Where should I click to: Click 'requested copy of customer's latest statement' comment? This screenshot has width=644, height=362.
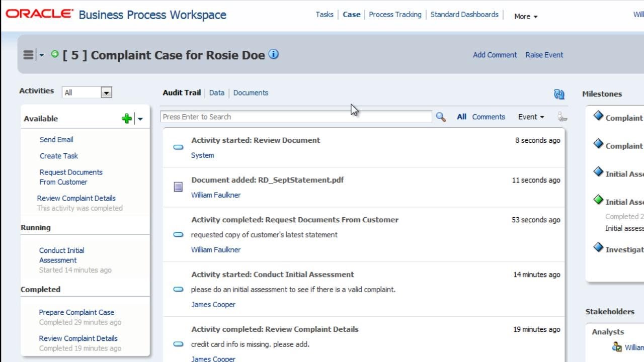click(264, 235)
